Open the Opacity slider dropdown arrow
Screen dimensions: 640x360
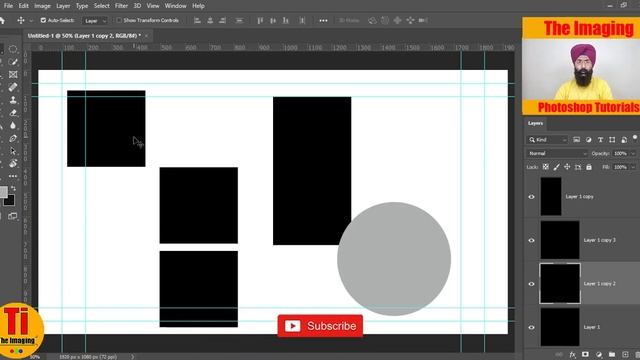click(x=633, y=153)
